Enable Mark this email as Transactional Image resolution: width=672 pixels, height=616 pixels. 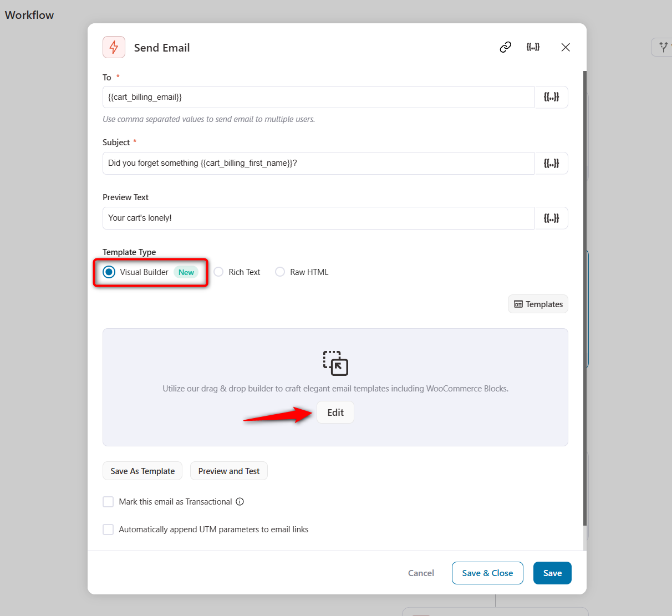click(x=108, y=501)
